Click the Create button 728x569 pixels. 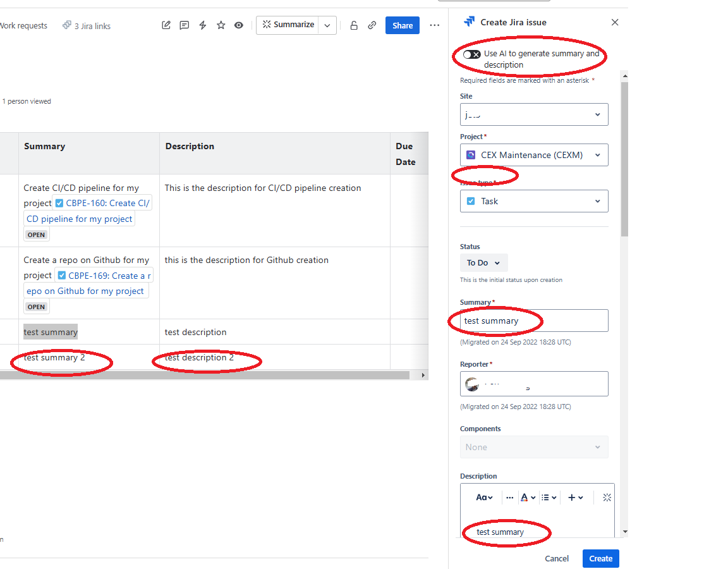click(600, 558)
